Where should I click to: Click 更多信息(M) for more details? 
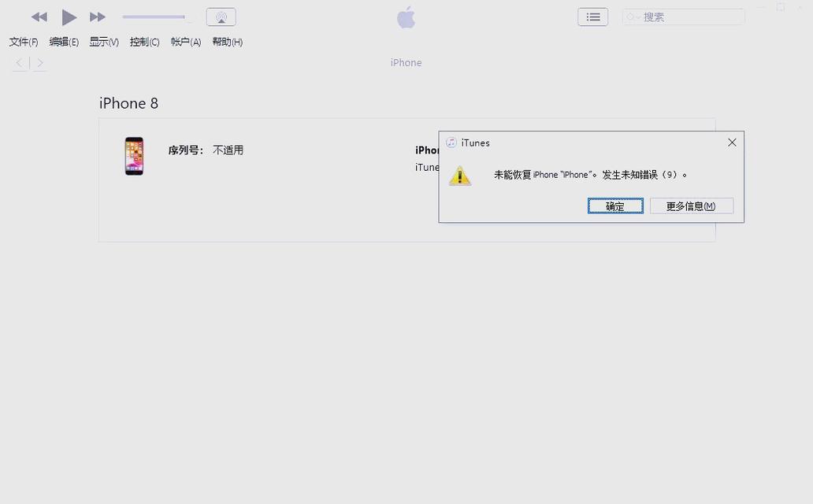pos(692,206)
